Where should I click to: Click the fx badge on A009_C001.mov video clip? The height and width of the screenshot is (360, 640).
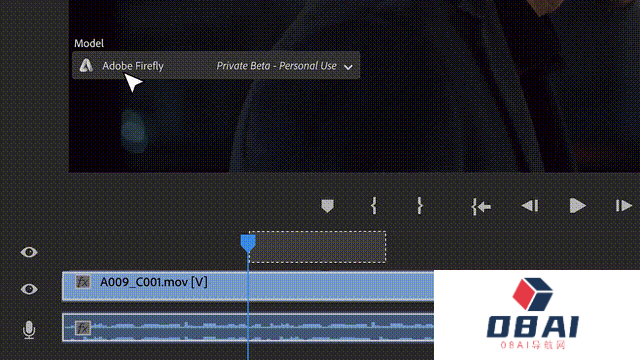(82, 282)
